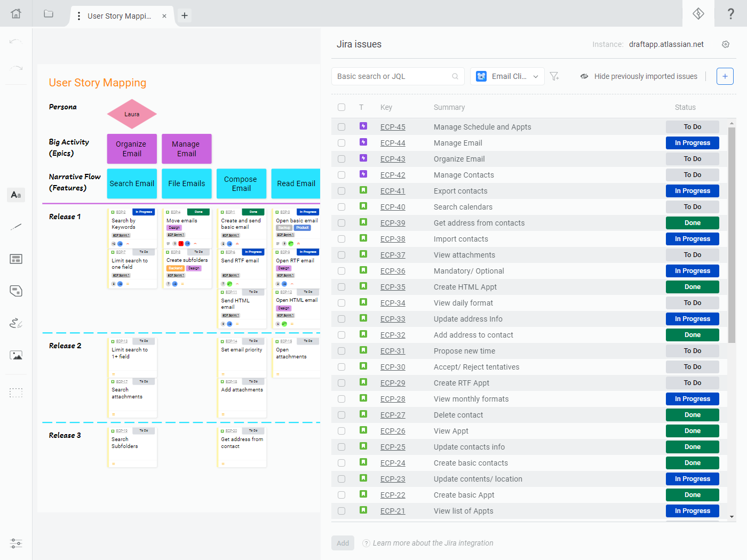Open the tab options three-dot menu
The height and width of the screenshot is (560, 747).
click(x=79, y=16)
